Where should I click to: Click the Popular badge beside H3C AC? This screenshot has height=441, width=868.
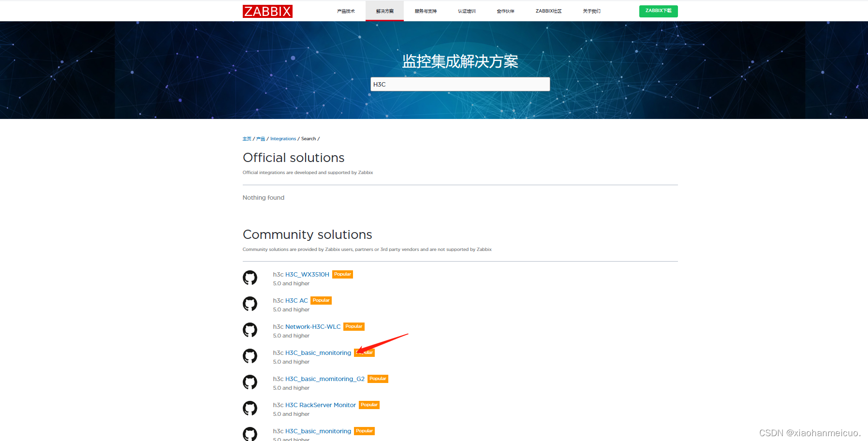(x=321, y=300)
